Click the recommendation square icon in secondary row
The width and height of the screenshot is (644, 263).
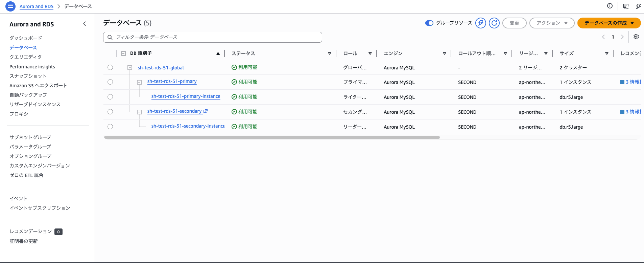pos(622,112)
